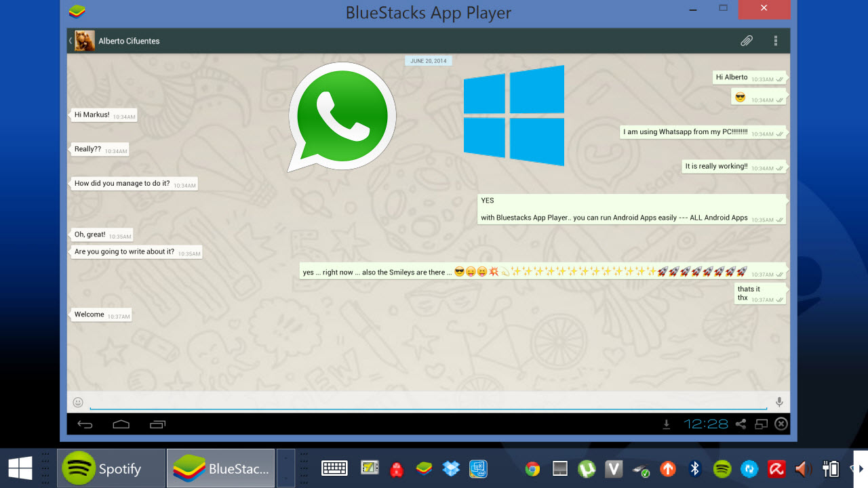Select the Smileys message with rocket emojis
This screenshot has height=488, width=868.
pos(543,272)
